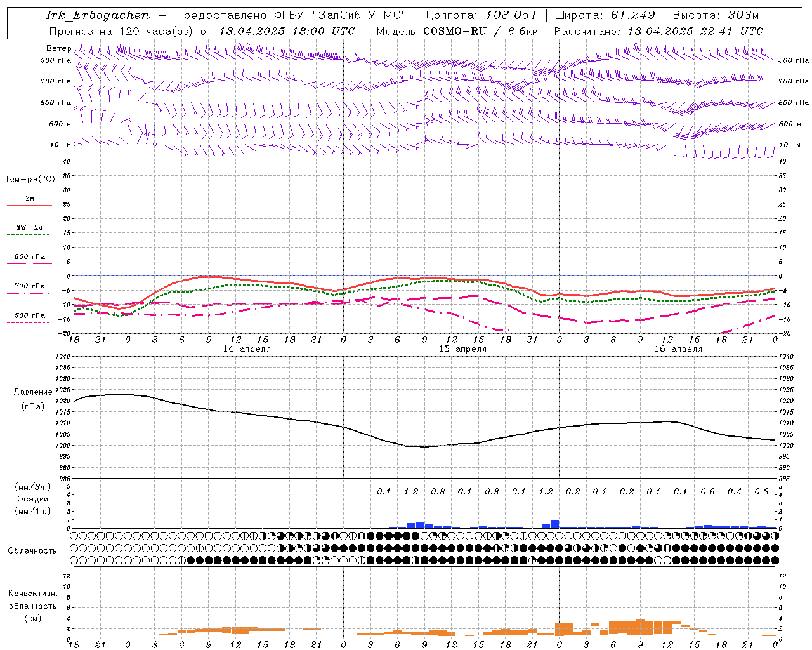Click the Ветер wind panel label

(x=59, y=48)
